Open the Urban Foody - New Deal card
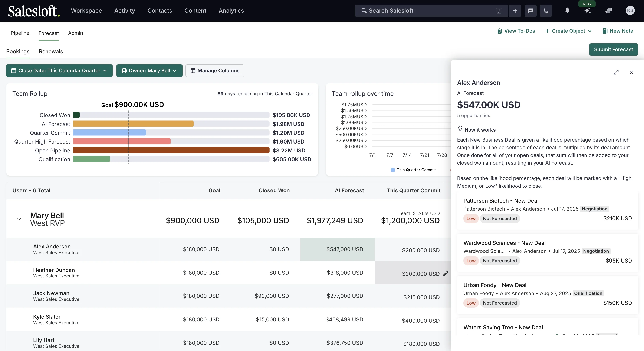This screenshot has height=351, width=644. pyautogui.click(x=548, y=295)
